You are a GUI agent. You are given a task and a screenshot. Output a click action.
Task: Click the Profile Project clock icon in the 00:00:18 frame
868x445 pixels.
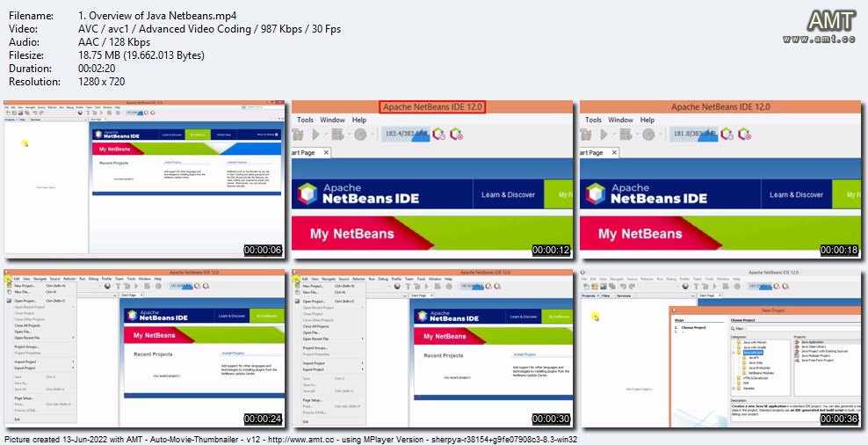click(x=648, y=134)
